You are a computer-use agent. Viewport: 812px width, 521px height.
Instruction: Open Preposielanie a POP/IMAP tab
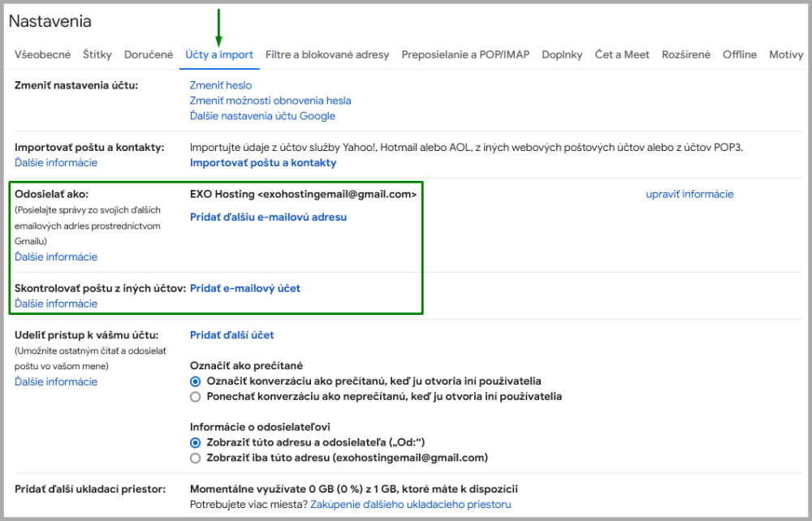465,55
